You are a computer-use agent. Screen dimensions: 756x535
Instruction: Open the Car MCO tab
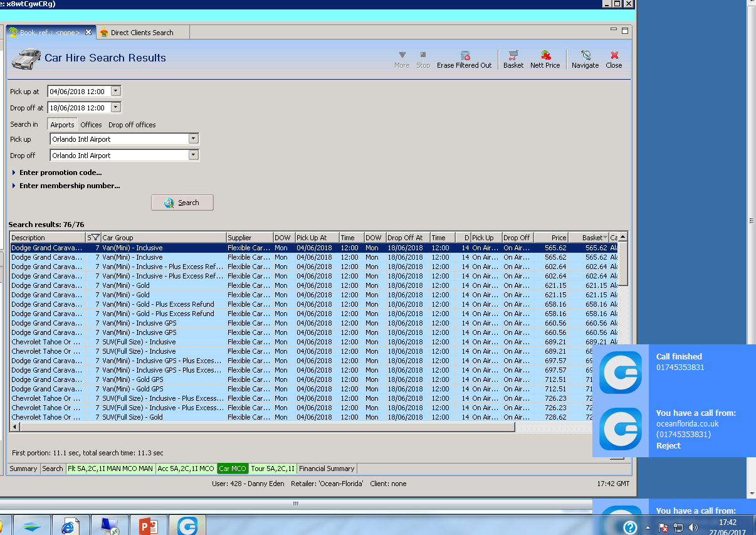[x=232, y=469]
